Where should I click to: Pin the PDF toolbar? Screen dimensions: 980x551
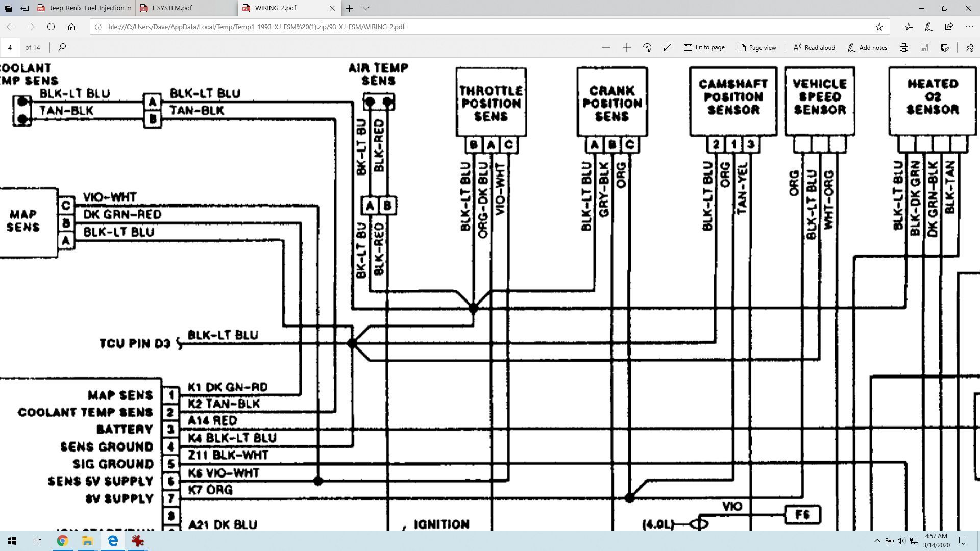click(x=969, y=47)
